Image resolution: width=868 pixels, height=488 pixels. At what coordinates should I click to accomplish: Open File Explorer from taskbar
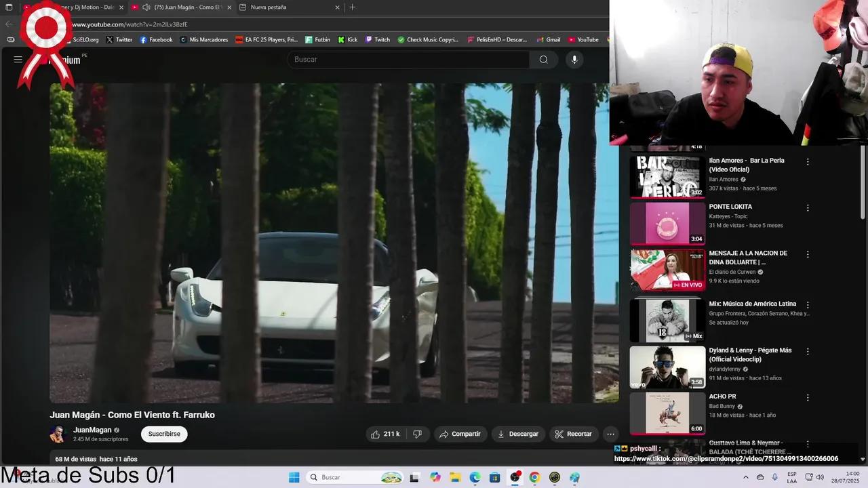click(455, 477)
